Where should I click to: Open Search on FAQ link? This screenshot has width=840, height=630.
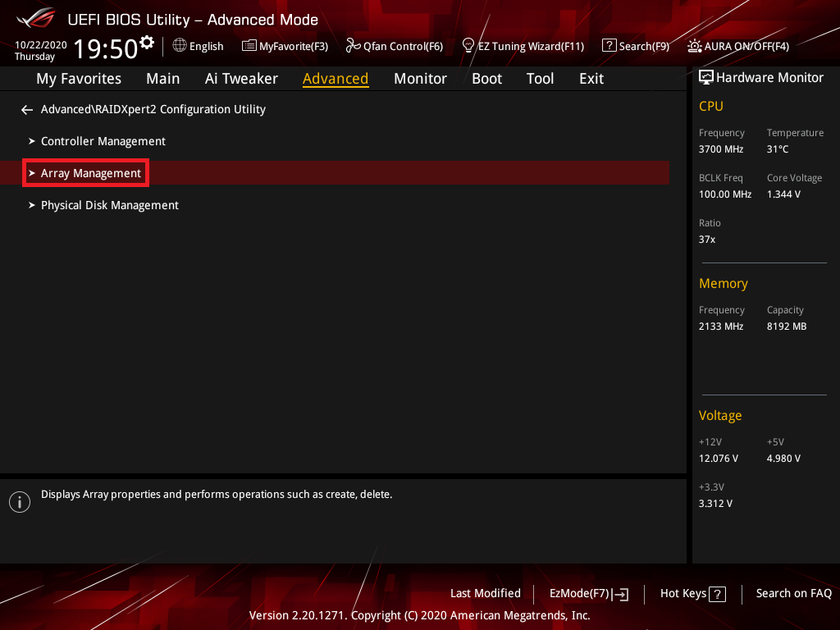(x=793, y=593)
